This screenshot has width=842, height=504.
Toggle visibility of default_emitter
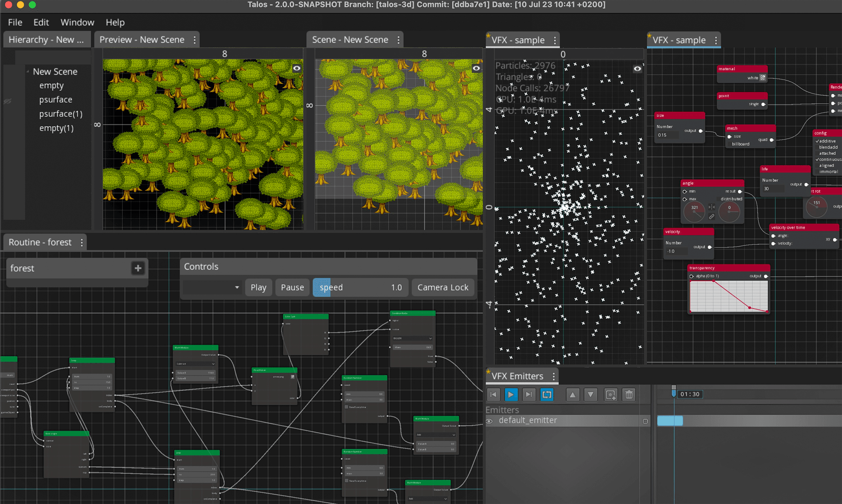click(x=489, y=421)
